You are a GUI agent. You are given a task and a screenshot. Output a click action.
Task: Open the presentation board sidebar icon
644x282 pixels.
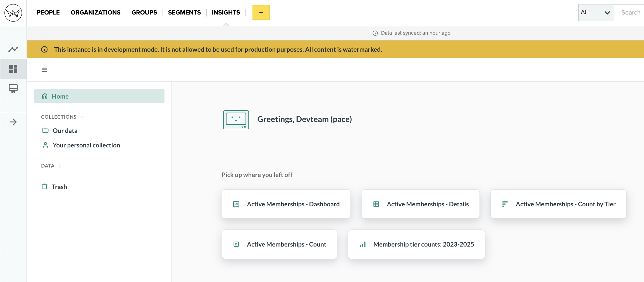pos(13,89)
